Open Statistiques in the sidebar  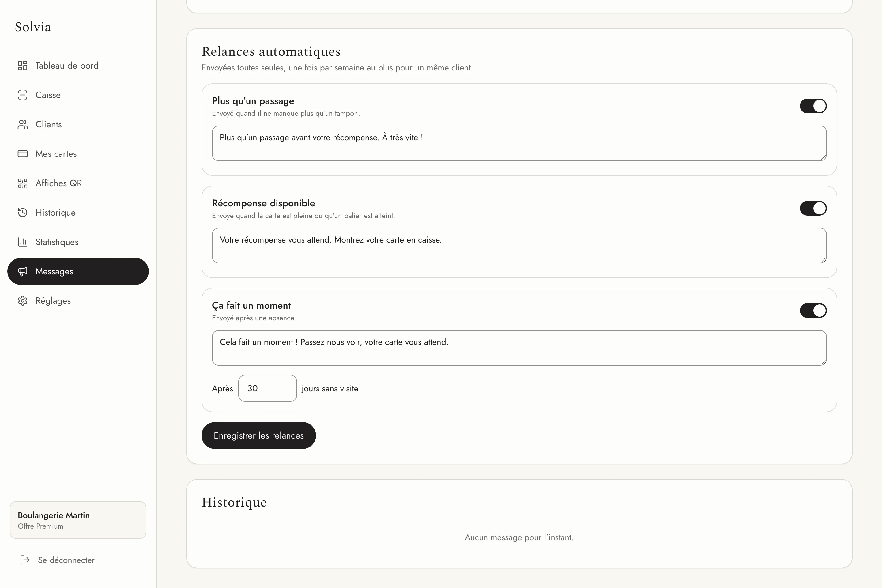[78, 242]
